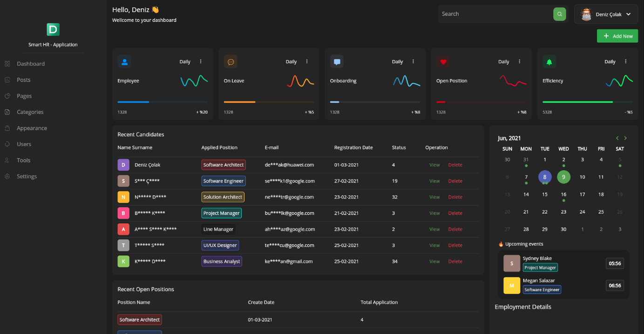Image resolution: width=644 pixels, height=334 pixels.
Task: Go to previous month in calendar
Action: click(x=617, y=138)
